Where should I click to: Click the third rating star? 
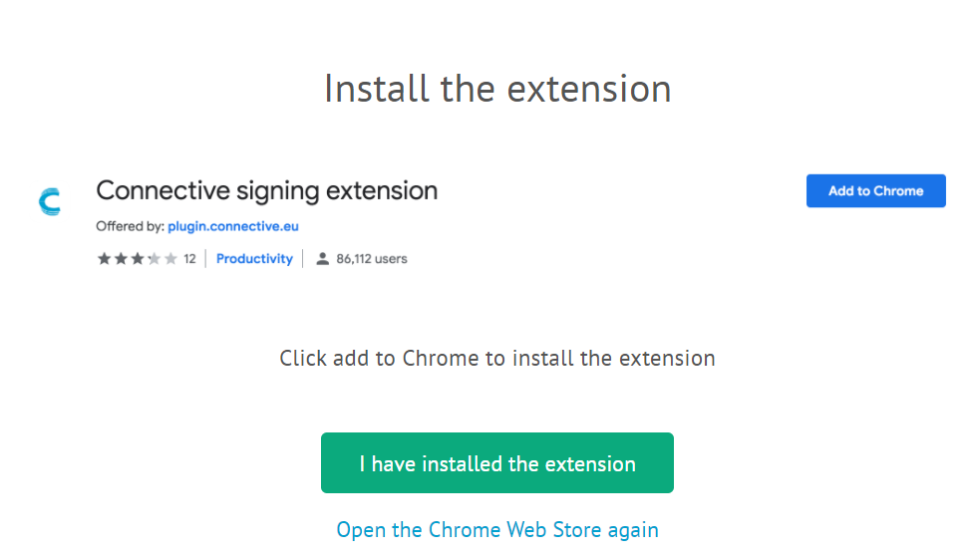[x=138, y=259]
